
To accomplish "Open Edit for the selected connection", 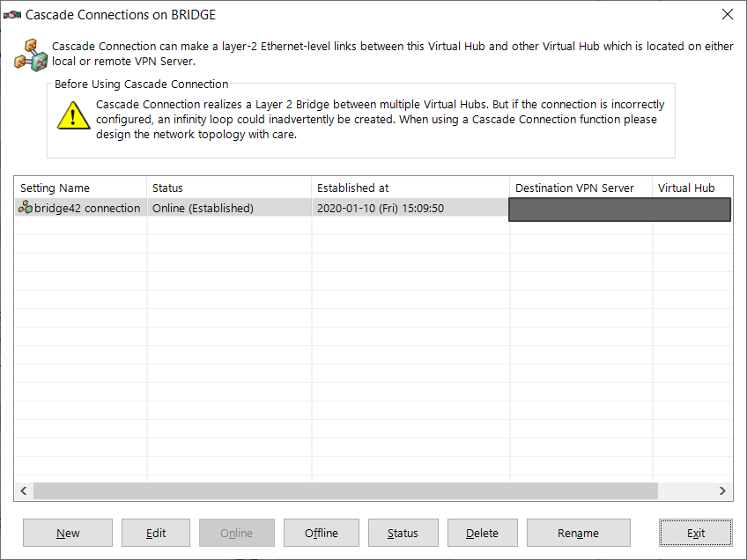I will tap(156, 533).
